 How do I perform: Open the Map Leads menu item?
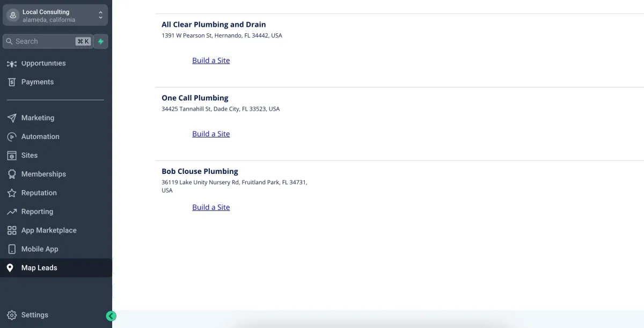tap(39, 268)
